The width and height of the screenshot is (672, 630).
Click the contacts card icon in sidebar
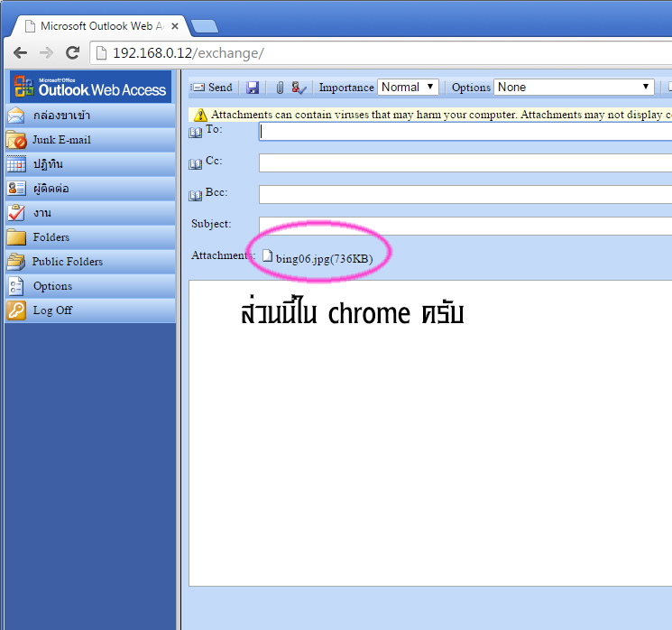coord(16,189)
